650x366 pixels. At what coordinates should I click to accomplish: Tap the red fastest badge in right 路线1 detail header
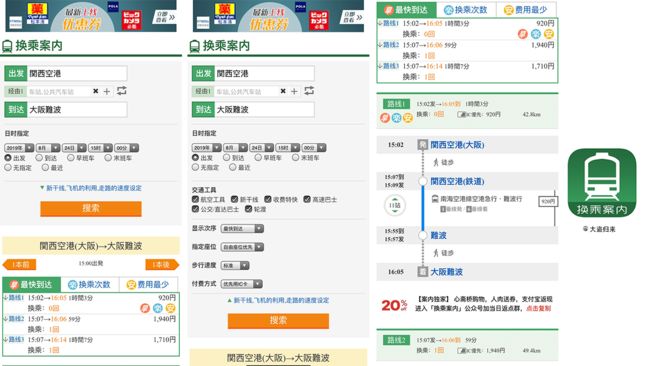click(385, 118)
